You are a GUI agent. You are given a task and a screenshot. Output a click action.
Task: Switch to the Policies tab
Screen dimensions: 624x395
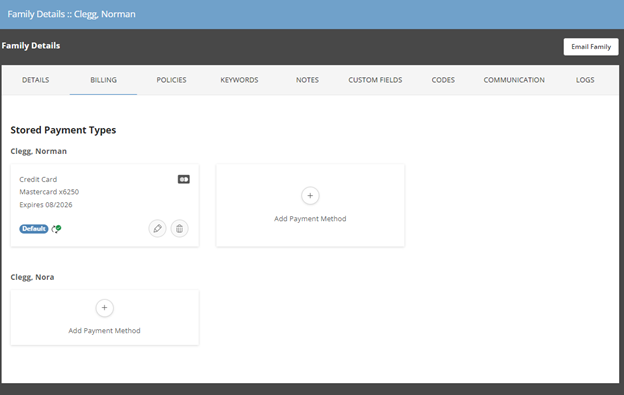[x=171, y=80]
